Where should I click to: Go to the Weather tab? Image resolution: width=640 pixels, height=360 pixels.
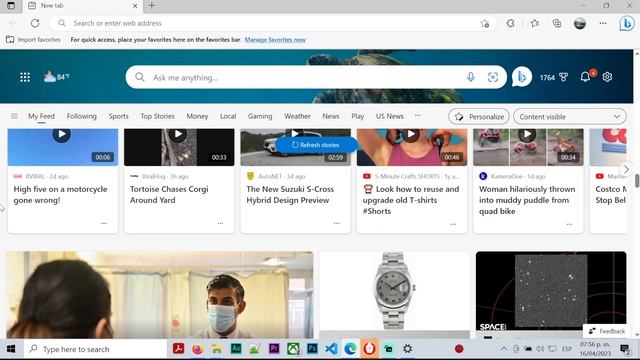click(297, 116)
